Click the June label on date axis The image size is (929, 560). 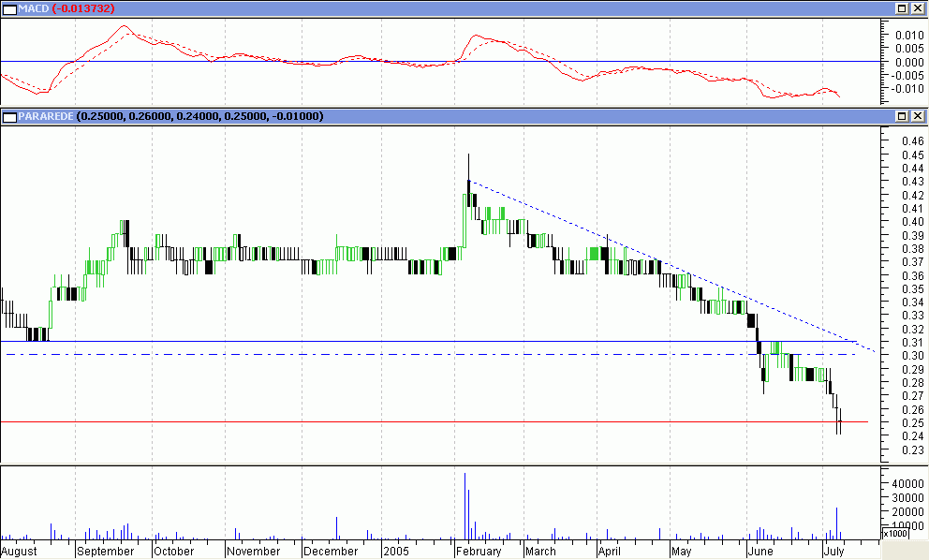point(760,552)
